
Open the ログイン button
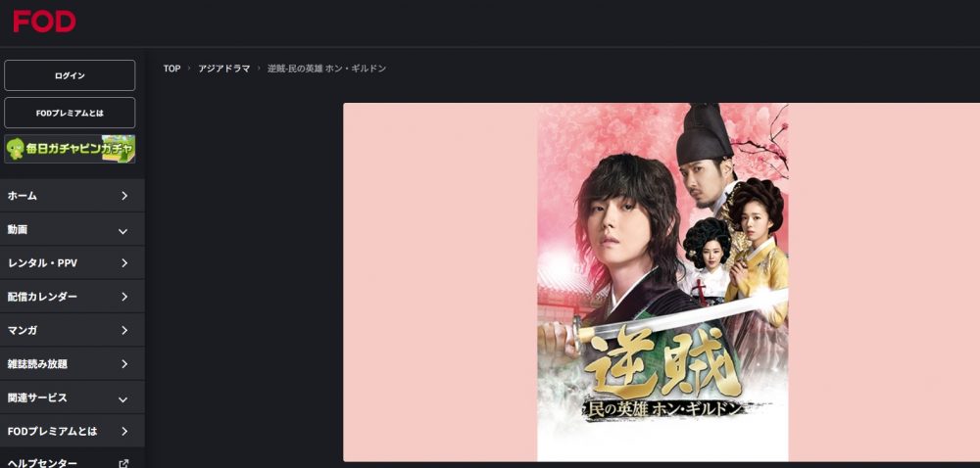70,75
